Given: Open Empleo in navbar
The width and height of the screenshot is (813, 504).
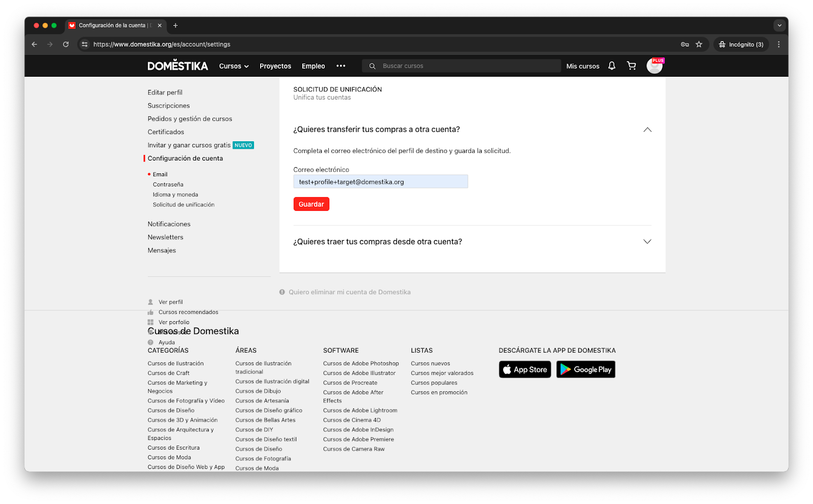Looking at the screenshot, I should (x=314, y=66).
